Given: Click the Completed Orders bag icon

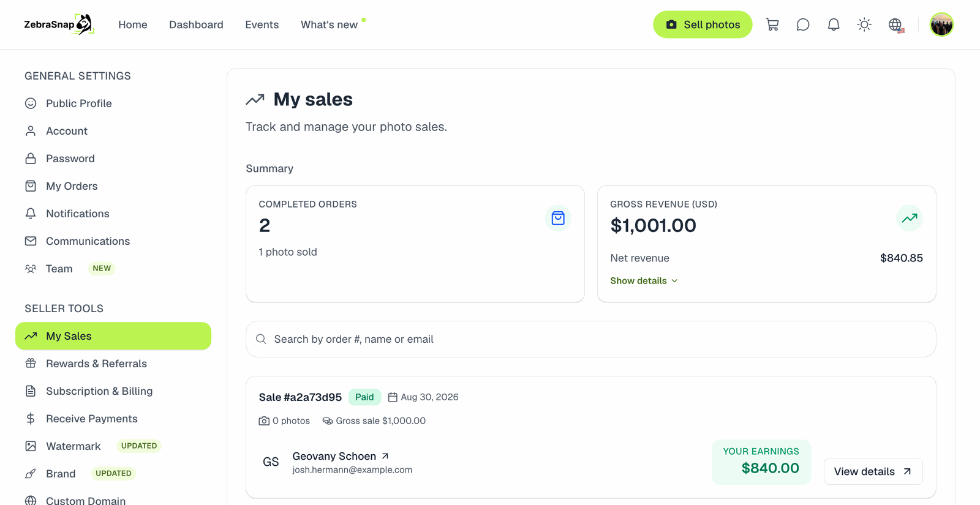Looking at the screenshot, I should 558,218.
